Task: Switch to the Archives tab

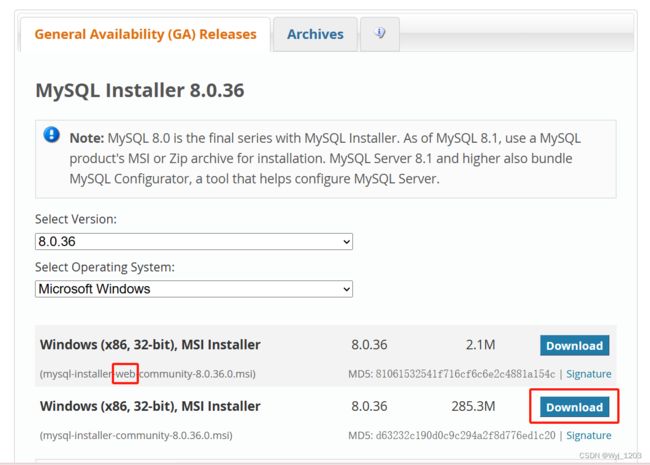Action: 315,34
